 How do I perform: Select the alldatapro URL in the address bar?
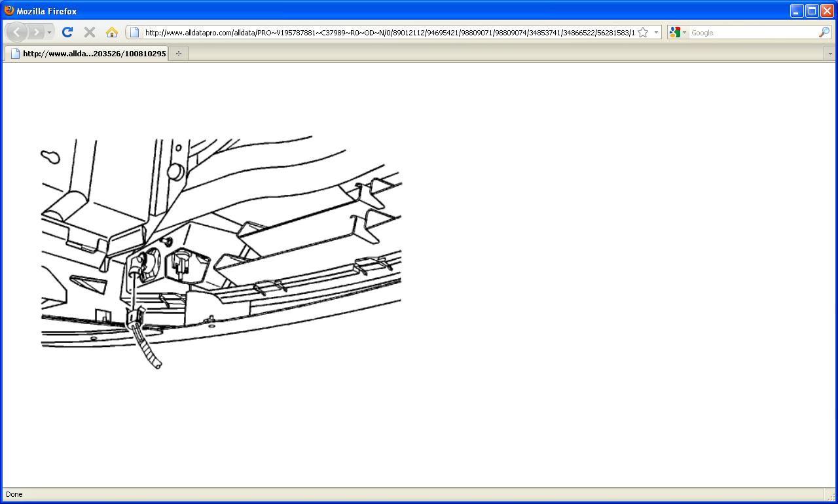390,33
